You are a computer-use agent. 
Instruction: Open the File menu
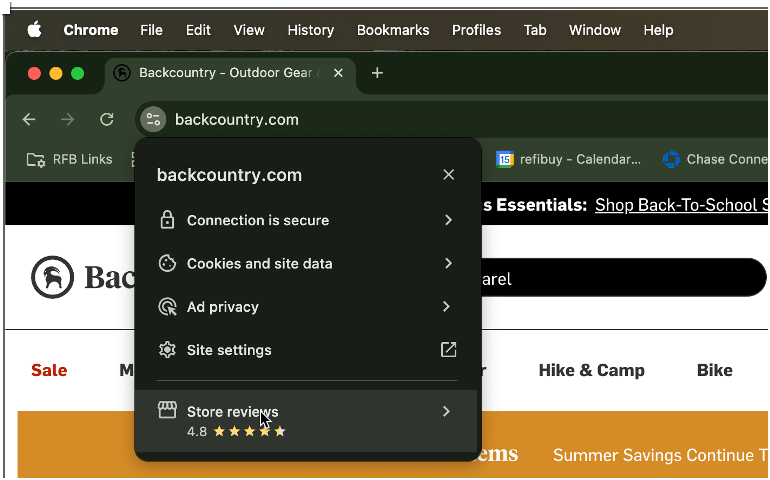click(151, 30)
